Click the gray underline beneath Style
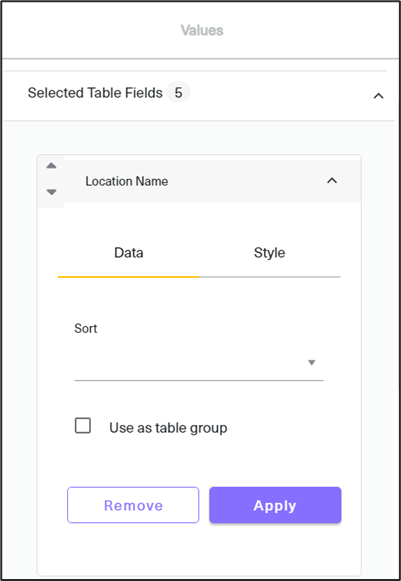 [x=269, y=277]
